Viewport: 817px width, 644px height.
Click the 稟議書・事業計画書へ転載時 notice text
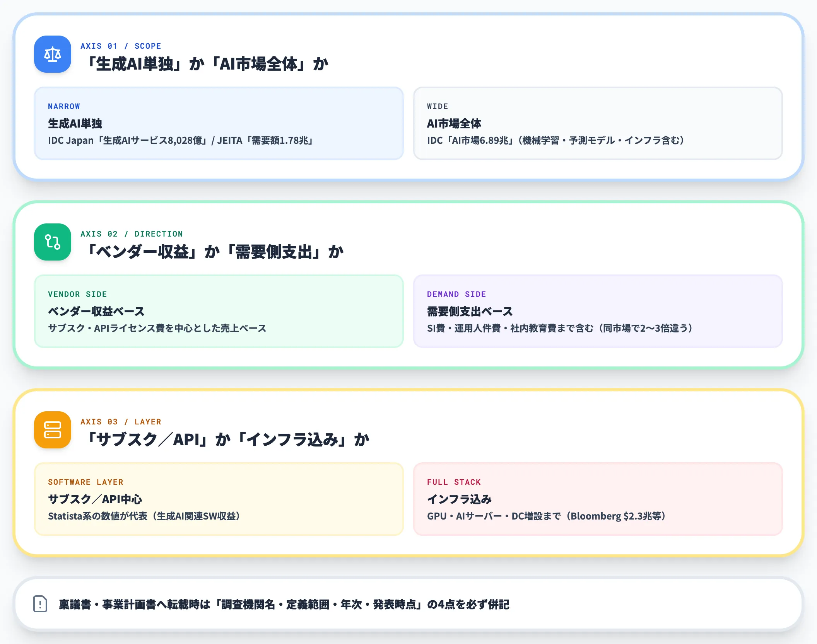(284, 604)
